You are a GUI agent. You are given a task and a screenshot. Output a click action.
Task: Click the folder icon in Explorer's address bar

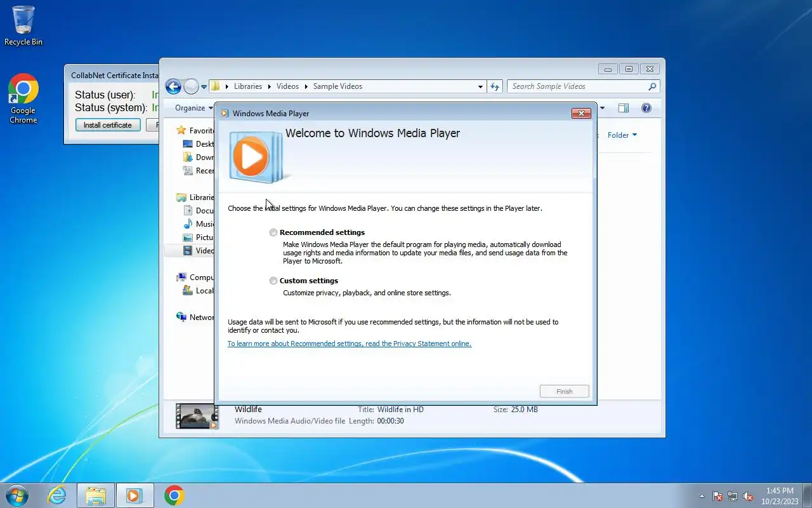[216, 86]
